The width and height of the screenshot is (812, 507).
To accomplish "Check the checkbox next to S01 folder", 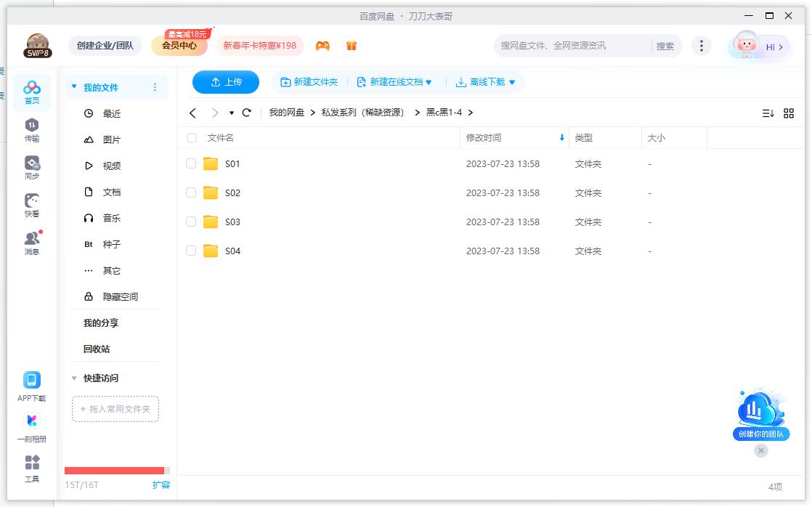I will [191, 163].
